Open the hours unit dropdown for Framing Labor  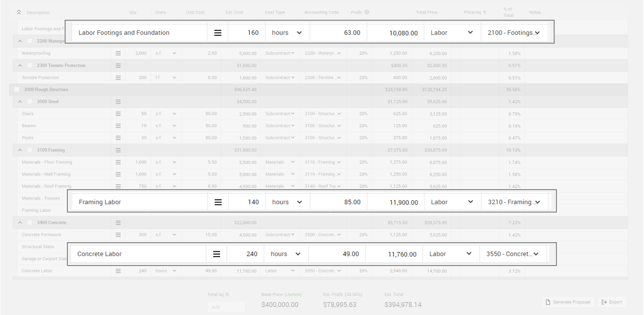(x=287, y=202)
